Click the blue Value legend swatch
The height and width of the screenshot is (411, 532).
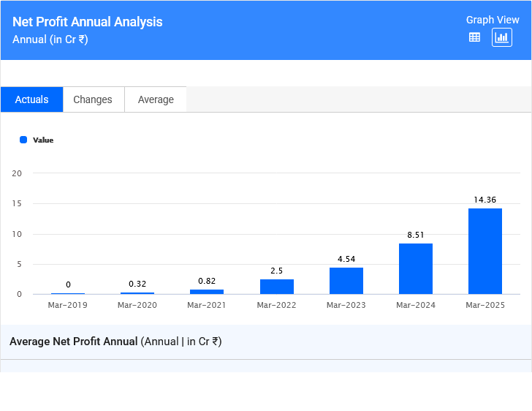coord(23,140)
